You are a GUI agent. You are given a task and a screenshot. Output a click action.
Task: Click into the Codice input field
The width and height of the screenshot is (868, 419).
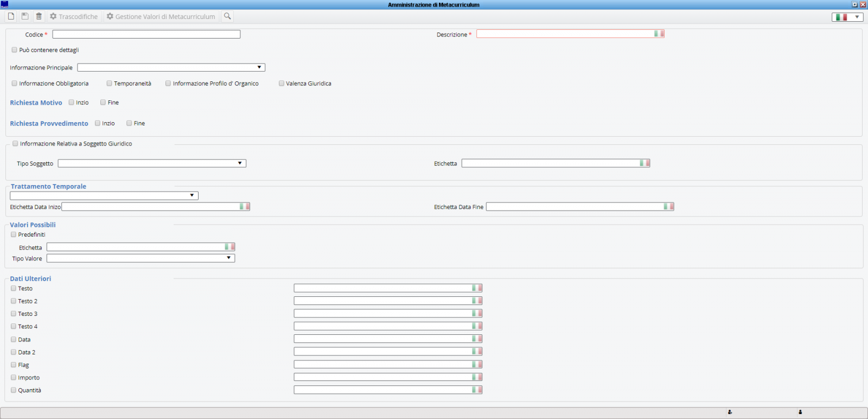tap(146, 34)
